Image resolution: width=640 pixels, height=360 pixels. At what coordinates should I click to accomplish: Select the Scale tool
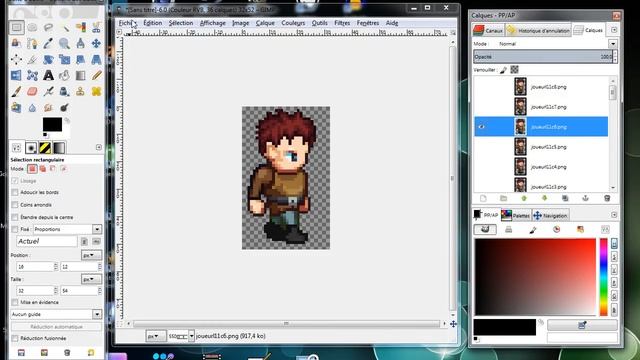tap(64, 60)
